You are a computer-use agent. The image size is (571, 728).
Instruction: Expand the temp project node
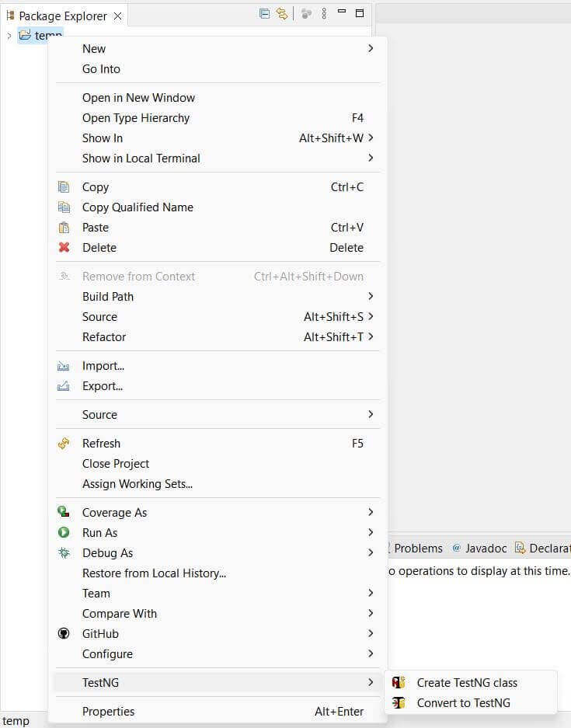(9, 35)
